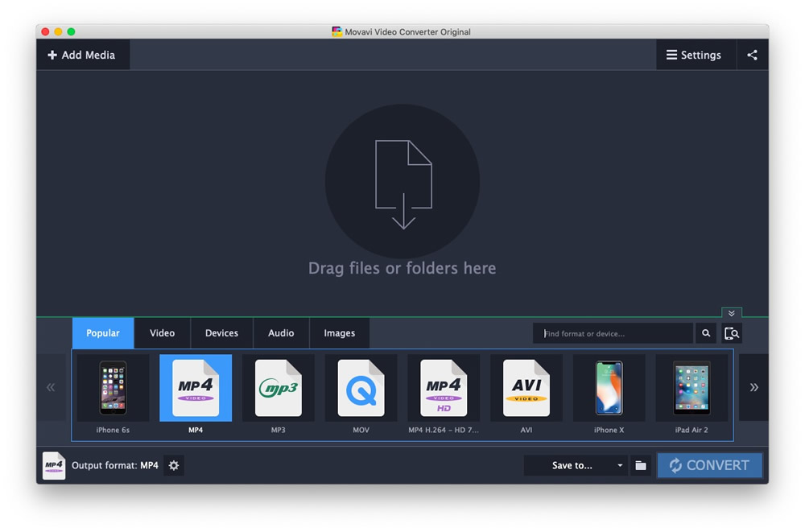The height and width of the screenshot is (532, 805).
Task: Open the Save to dropdown
Action: coord(576,465)
